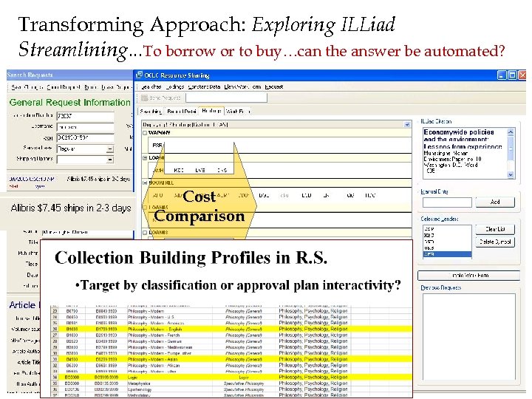
Task: Select the Metaphysics spreadsheet row
Action: [231, 383]
